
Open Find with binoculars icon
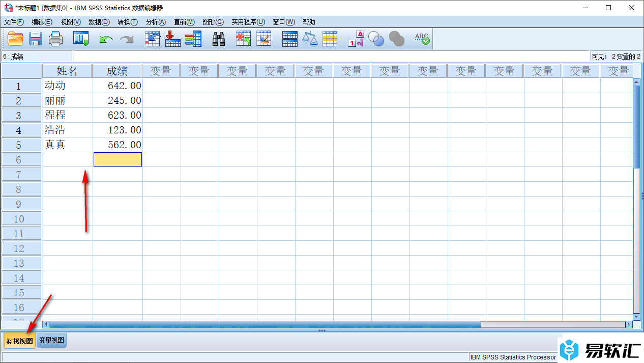tap(219, 39)
